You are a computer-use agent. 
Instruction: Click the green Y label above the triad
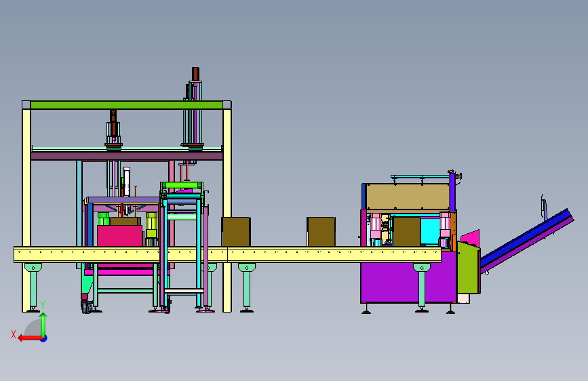[43, 305]
